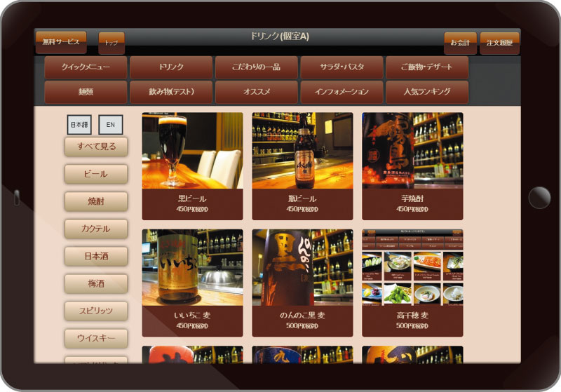This screenshot has width=561, height=392.
Task: Switch language to 日本語
Action: (79, 124)
